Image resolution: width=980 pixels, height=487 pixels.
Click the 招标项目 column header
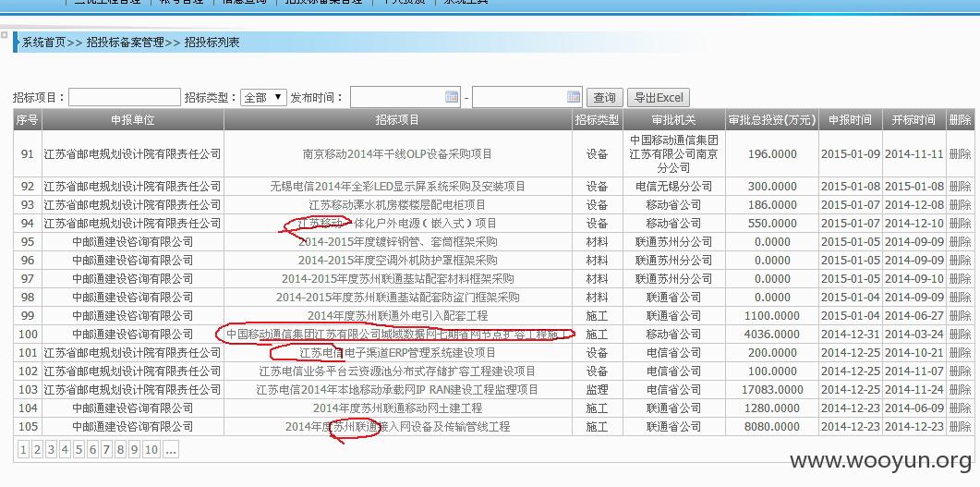pyautogui.click(x=397, y=119)
